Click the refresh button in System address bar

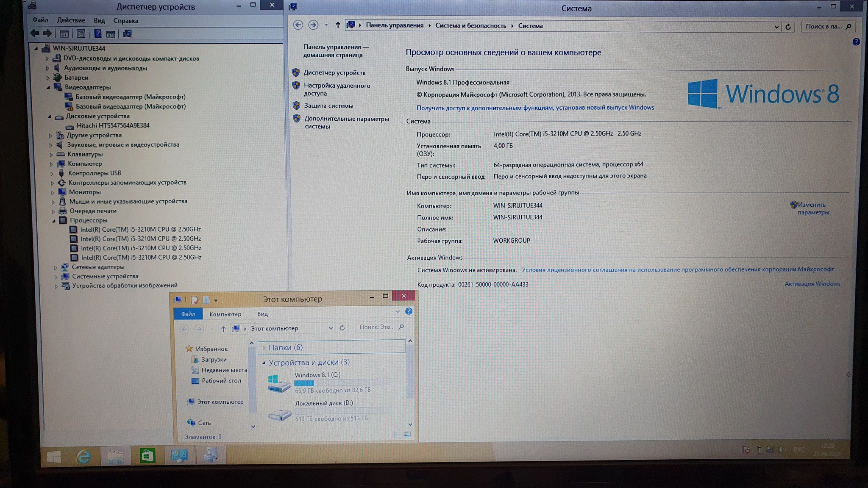tap(788, 27)
